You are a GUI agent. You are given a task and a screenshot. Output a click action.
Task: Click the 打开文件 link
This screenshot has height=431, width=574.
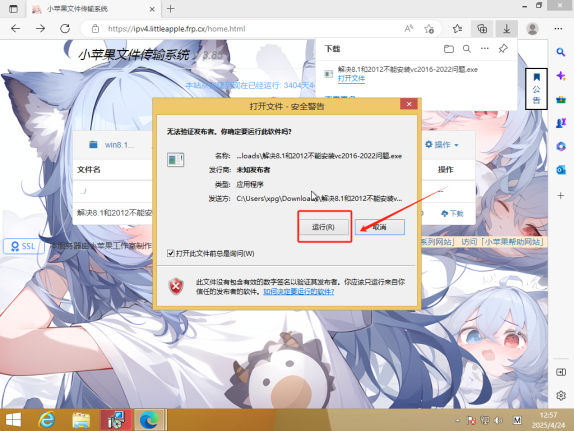[x=351, y=78]
